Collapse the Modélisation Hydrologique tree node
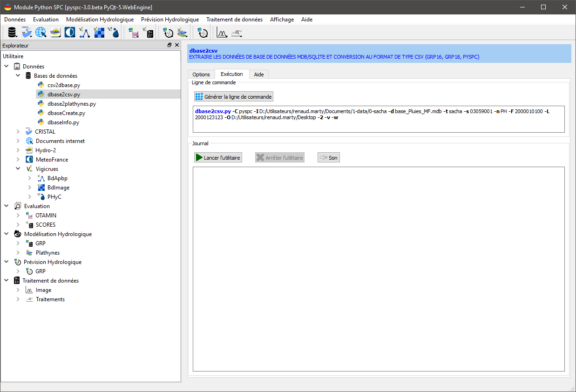Image resolution: width=576 pixels, height=392 pixels. click(7, 234)
